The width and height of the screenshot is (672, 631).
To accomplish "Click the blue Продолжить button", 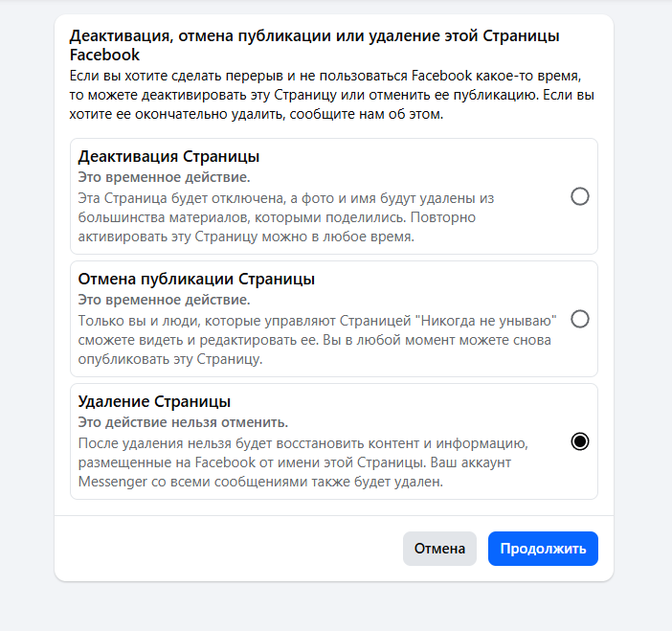I will coord(543,549).
